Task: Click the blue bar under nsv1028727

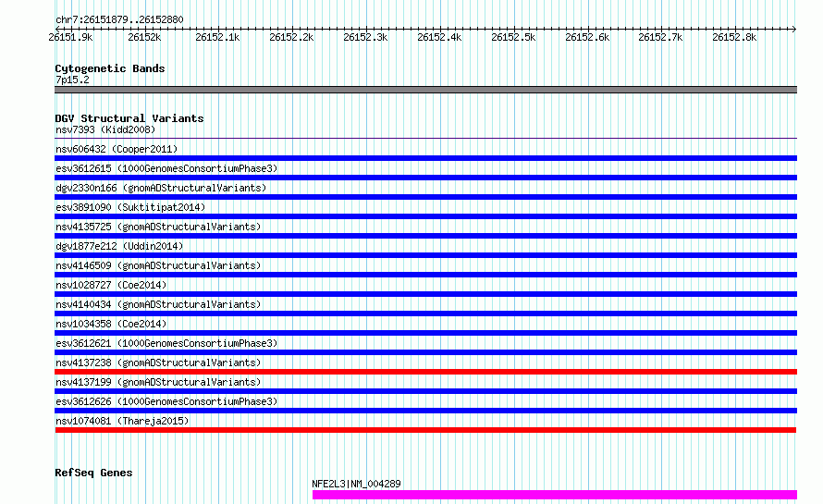Action: (x=425, y=294)
